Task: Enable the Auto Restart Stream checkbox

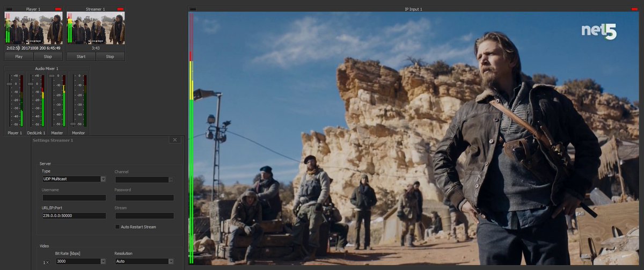Action: tap(117, 227)
